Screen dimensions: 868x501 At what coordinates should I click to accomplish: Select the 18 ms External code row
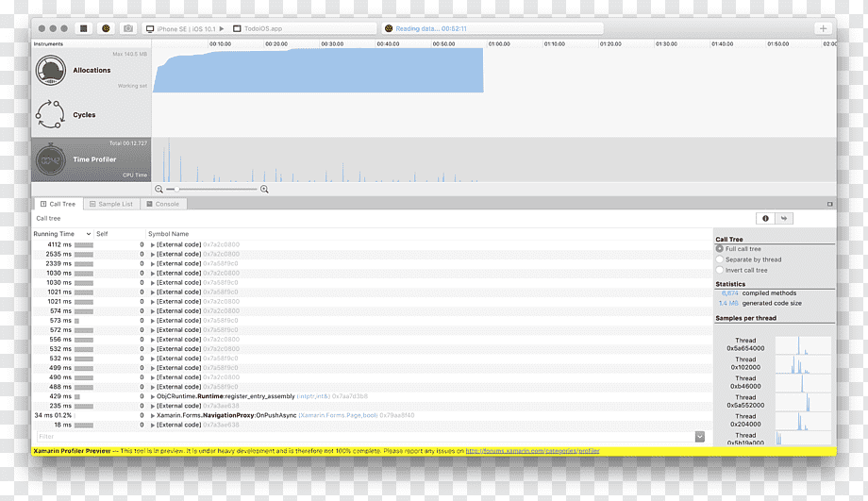click(x=372, y=426)
